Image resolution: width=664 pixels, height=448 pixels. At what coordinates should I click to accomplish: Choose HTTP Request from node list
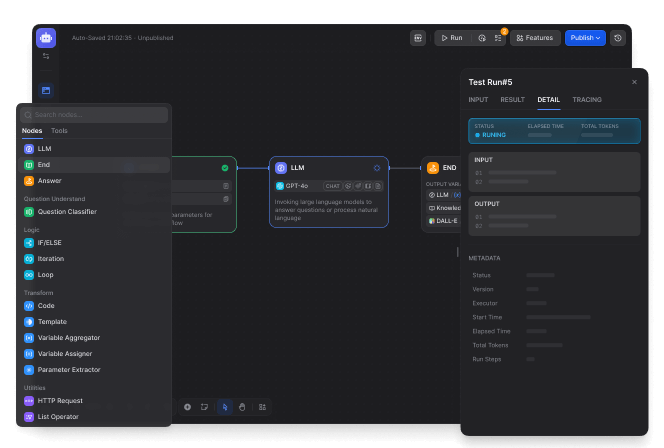[x=58, y=401]
